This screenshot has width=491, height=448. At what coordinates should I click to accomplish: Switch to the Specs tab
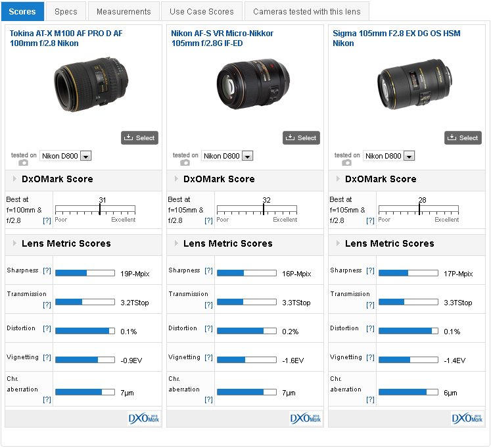click(66, 11)
